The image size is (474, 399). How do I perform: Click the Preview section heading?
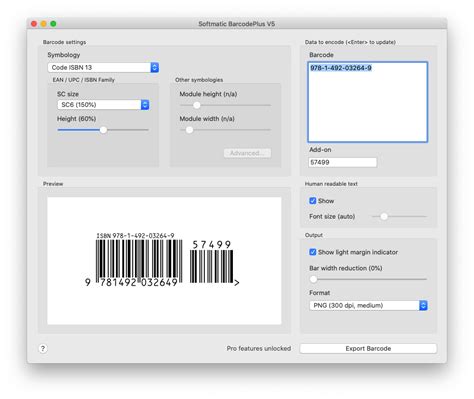coord(53,184)
